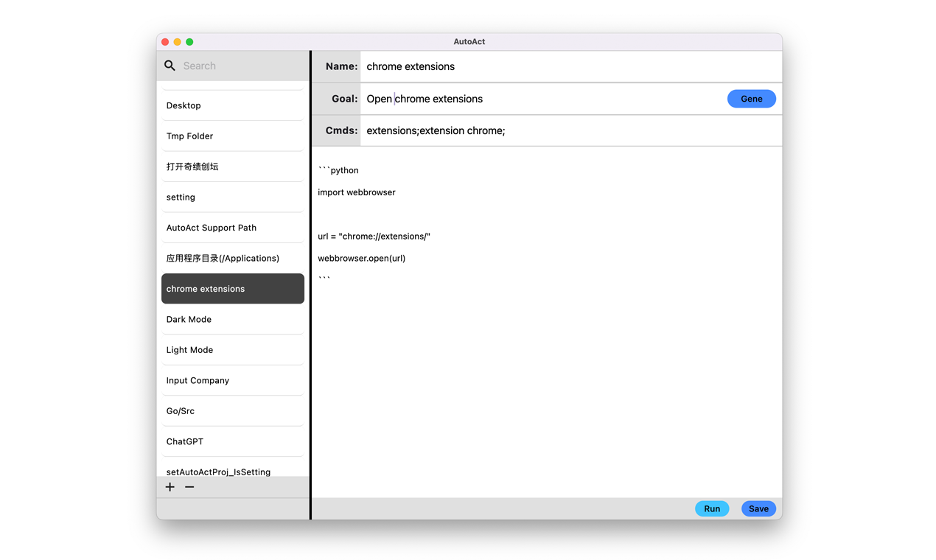Add a new action with plus icon
Screen dimensions: 936x560
pyautogui.click(x=170, y=487)
